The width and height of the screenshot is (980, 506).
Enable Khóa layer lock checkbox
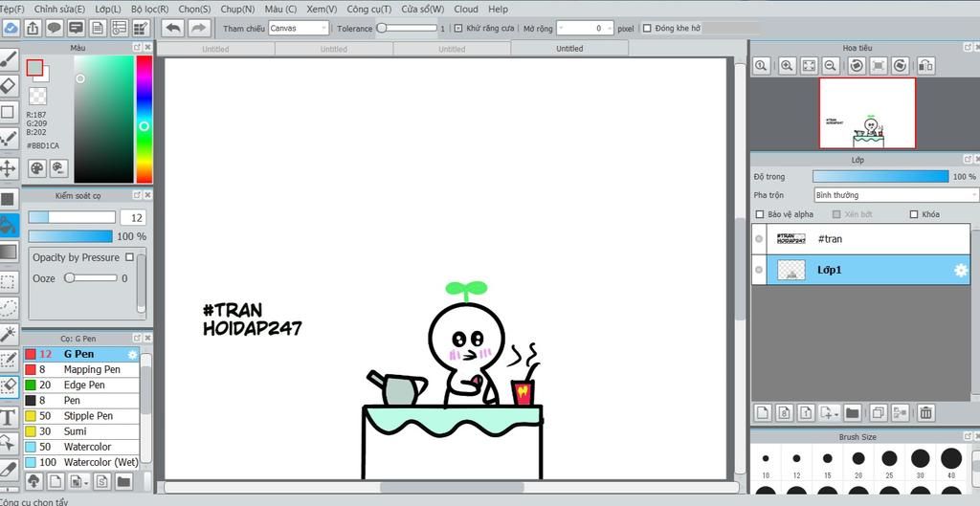[x=914, y=214]
